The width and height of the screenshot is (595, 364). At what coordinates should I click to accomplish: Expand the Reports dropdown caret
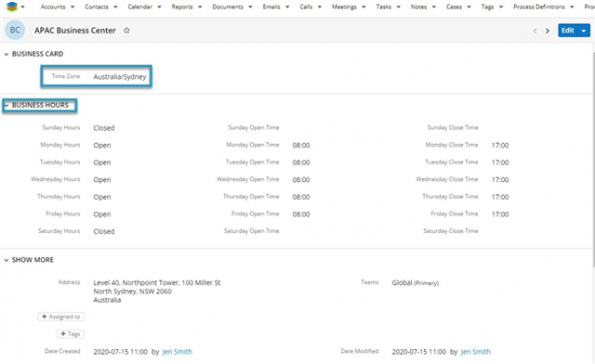[x=200, y=6]
